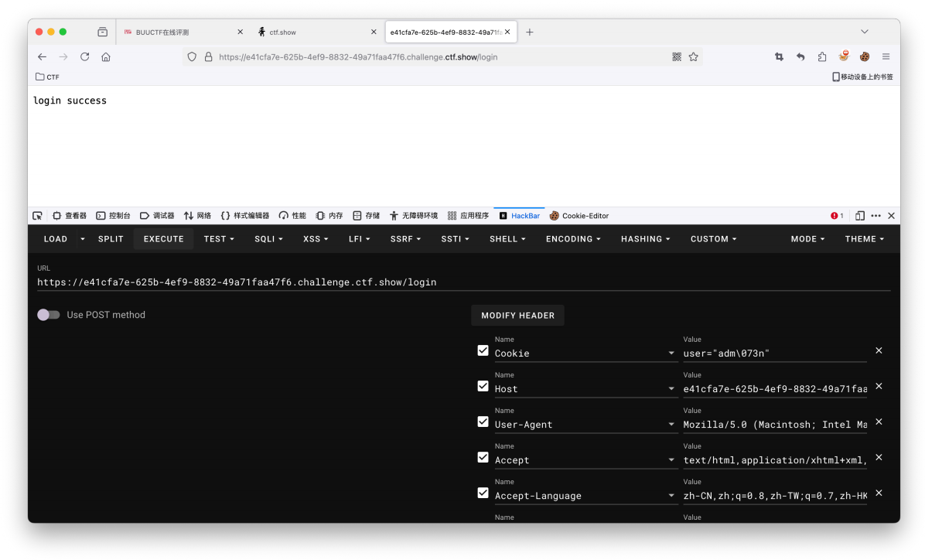Toggle the Use POST method switch

pos(49,315)
